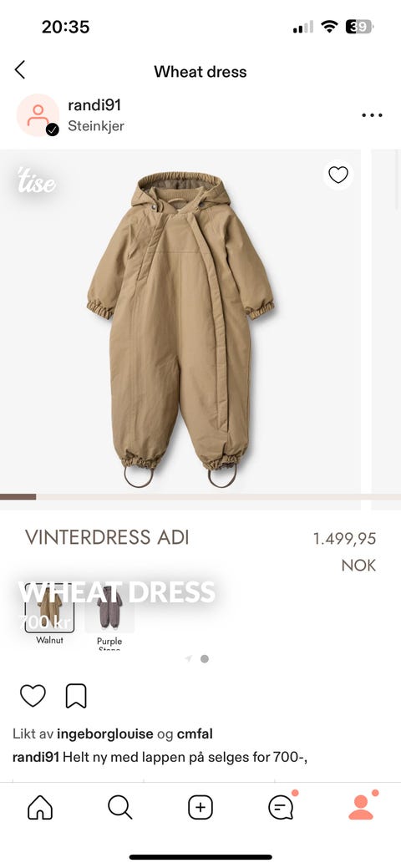The width and height of the screenshot is (401, 868).
Task: Tap the randi91 username at the top
Action: click(94, 105)
